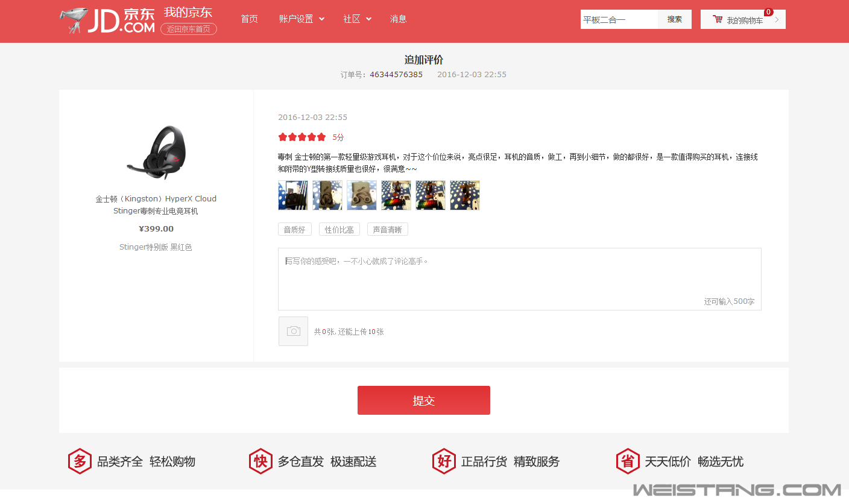This screenshot has height=504, width=849.
Task: Click the 好 hexagon badge icon
Action: tap(444, 461)
